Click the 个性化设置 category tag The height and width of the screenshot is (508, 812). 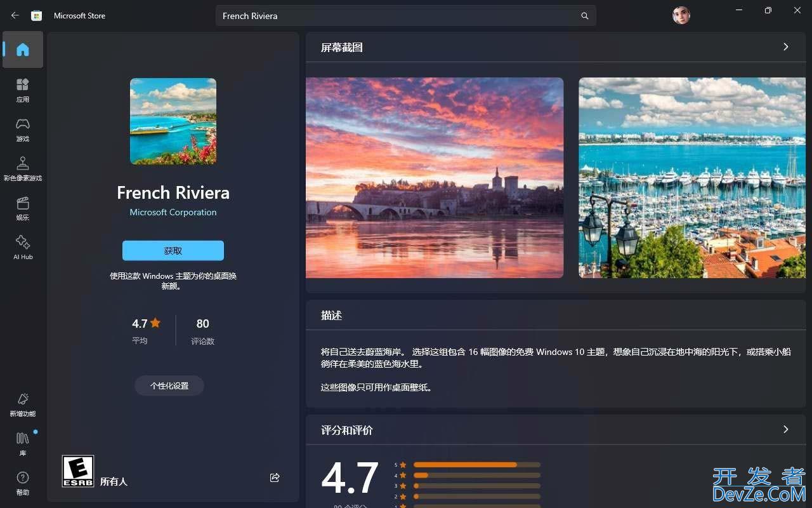coord(169,385)
